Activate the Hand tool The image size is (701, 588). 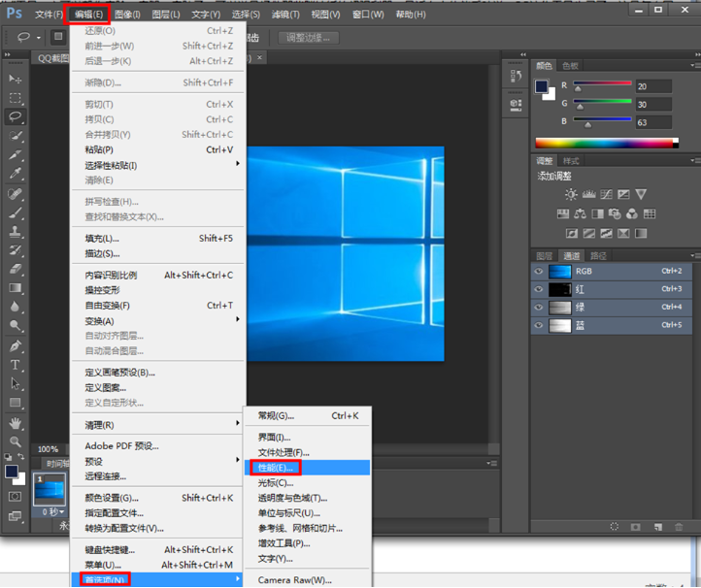15,423
